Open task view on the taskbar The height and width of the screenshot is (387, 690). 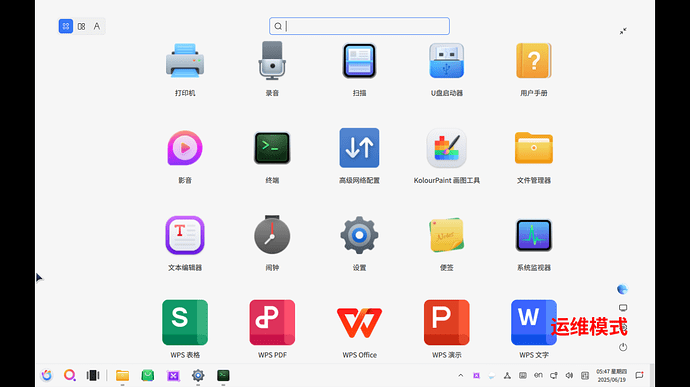[92, 375]
